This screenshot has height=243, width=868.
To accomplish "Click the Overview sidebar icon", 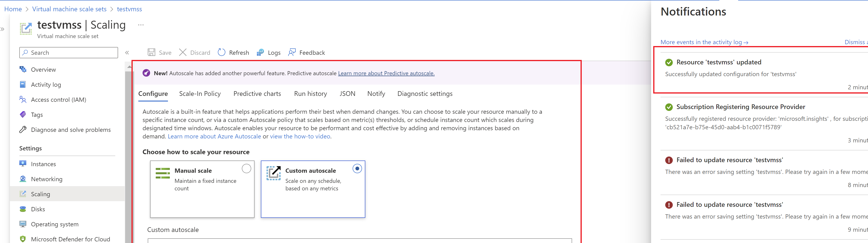I will coord(23,69).
